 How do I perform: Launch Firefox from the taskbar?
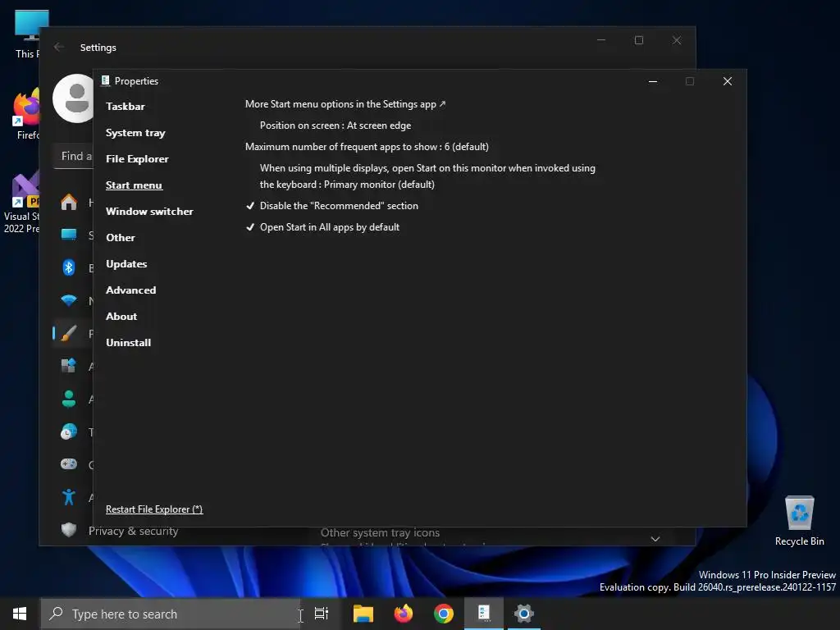(x=404, y=614)
